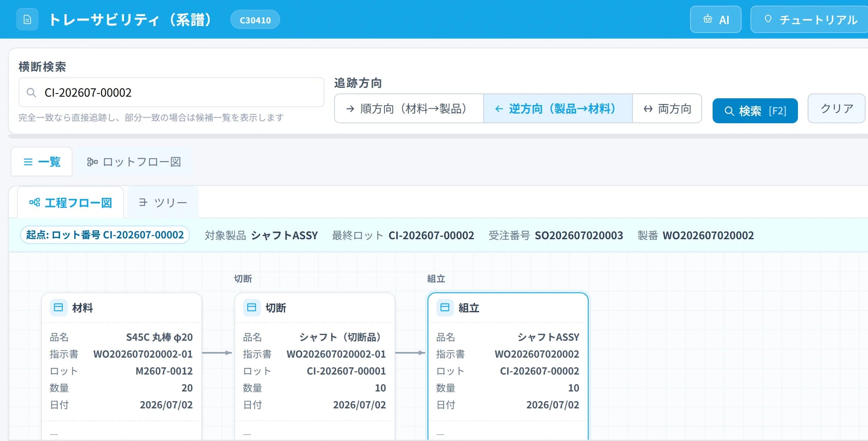Screen dimensions: 868x441
Task: Click the card icon in the 材料 node header
Action: (x=58, y=308)
